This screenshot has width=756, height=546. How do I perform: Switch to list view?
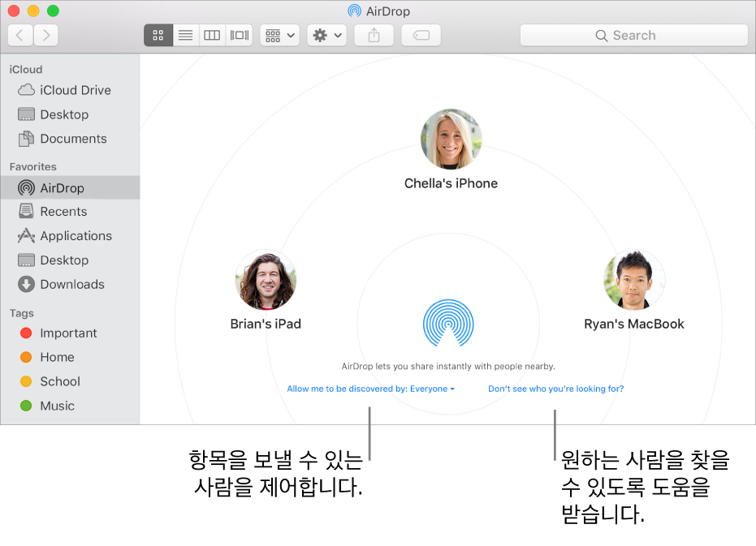tap(186, 35)
